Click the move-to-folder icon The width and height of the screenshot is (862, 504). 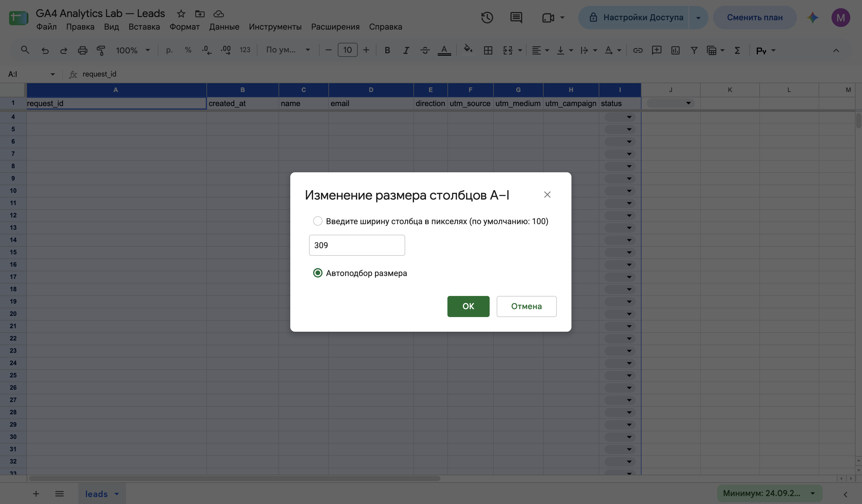pos(200,14)
